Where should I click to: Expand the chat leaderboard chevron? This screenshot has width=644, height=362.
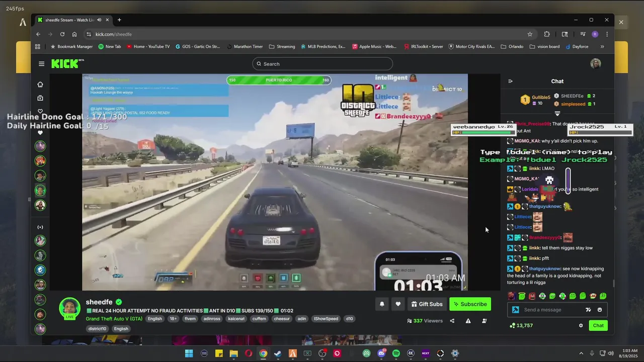(557, 114)
